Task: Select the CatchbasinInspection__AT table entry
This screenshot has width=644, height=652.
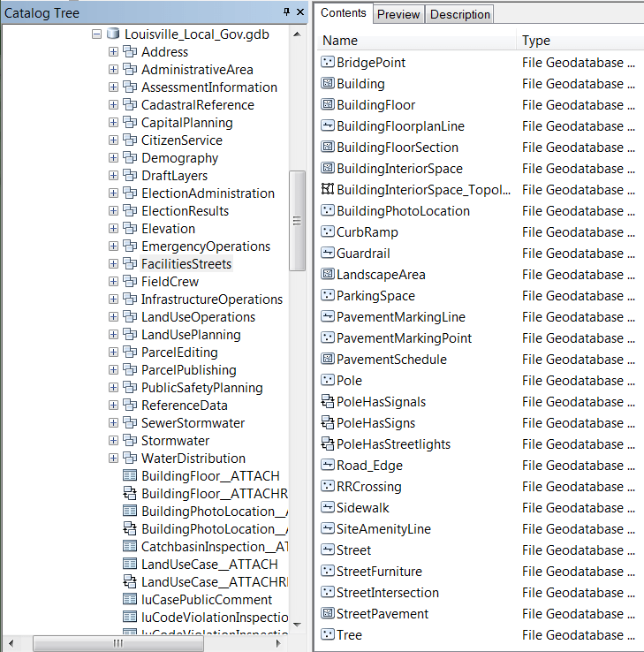Action: coord(215,546)
